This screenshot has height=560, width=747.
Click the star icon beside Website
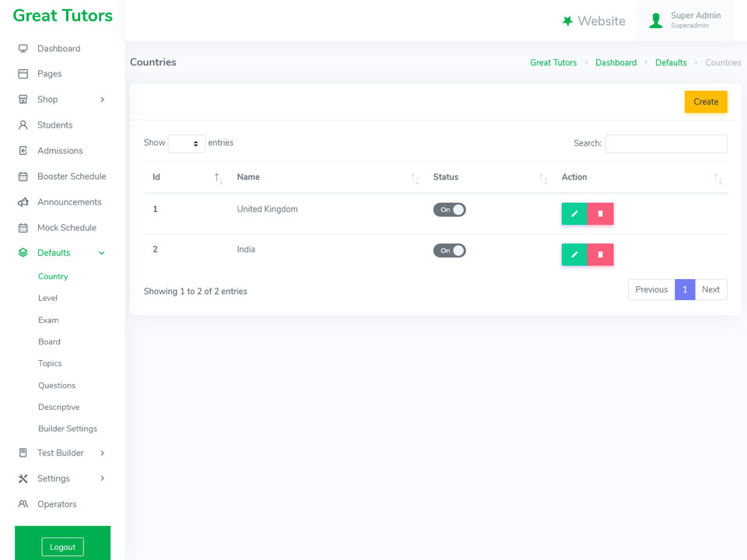[x=567, y=21]
